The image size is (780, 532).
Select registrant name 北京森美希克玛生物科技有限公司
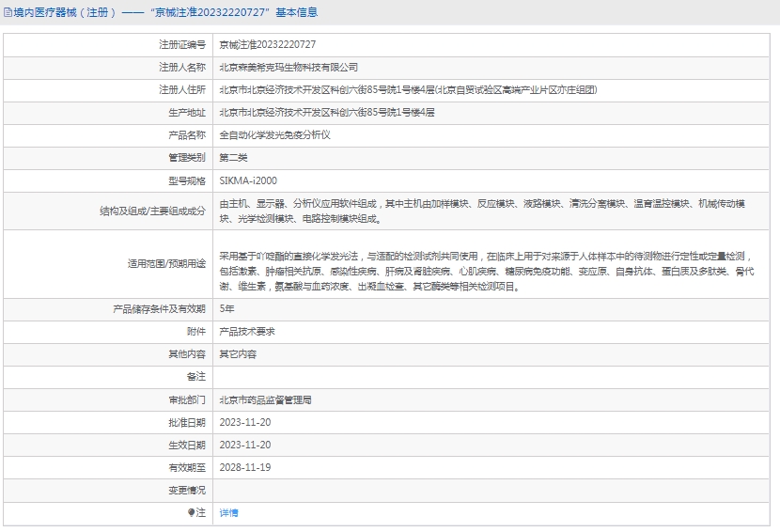(289, 67)
